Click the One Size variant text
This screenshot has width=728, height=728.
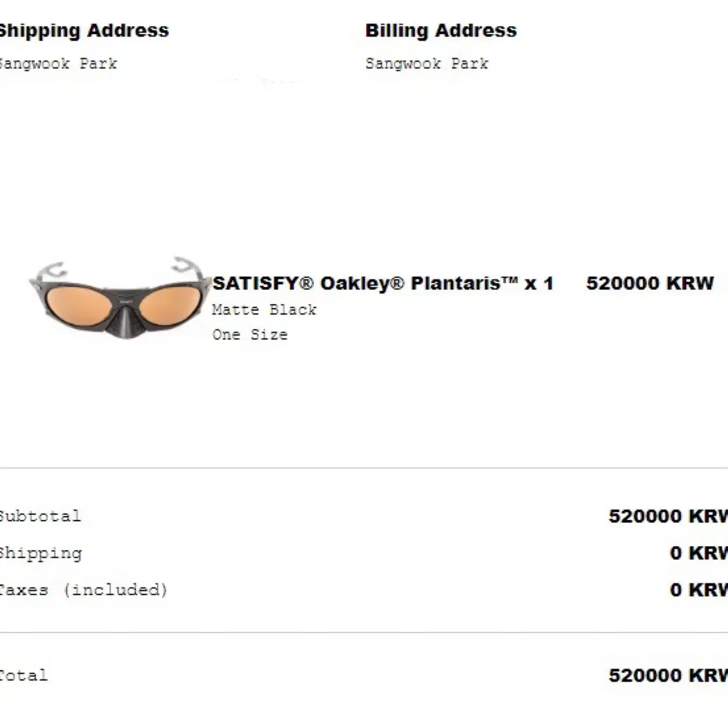coord(250,335)
